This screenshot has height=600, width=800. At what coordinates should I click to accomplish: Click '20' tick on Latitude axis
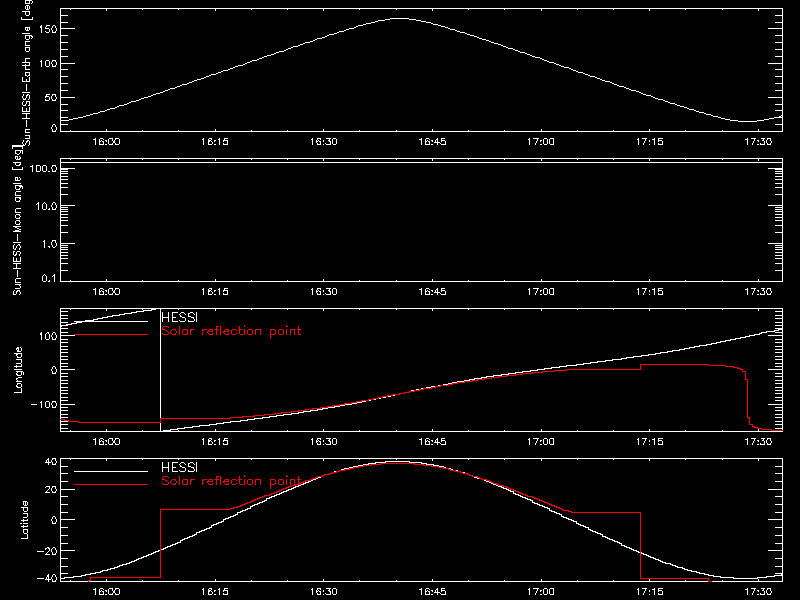pos(51,490)
